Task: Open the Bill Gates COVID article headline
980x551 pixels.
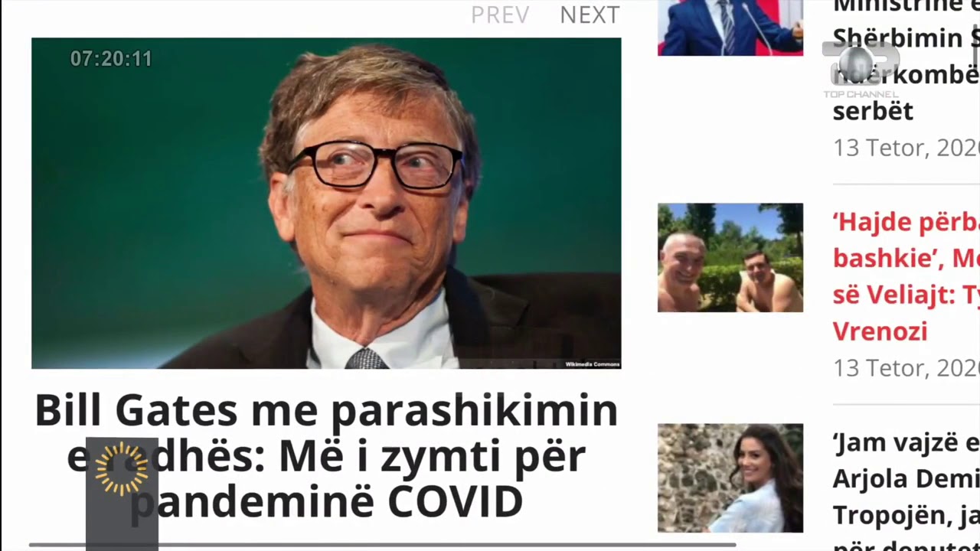Action: pyautogui.click(x=326, y=455)
